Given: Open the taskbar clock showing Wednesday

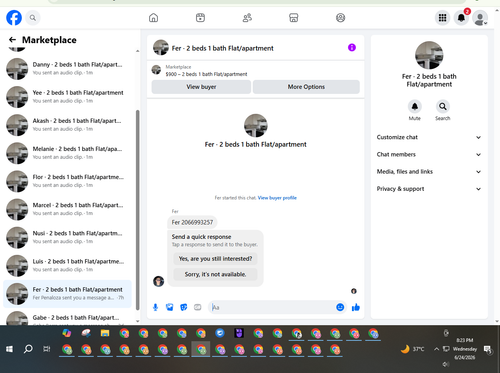Looking at the screenshot, I should coord(465,349).
